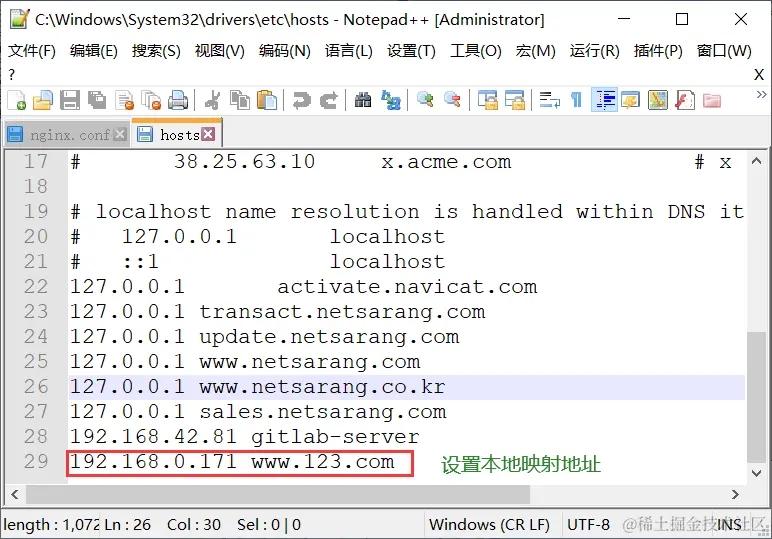Click the vertical scrollbar down arrow
Image resolution: width=772 pixels, height=539 pixels.
click(x=757, y=474)
